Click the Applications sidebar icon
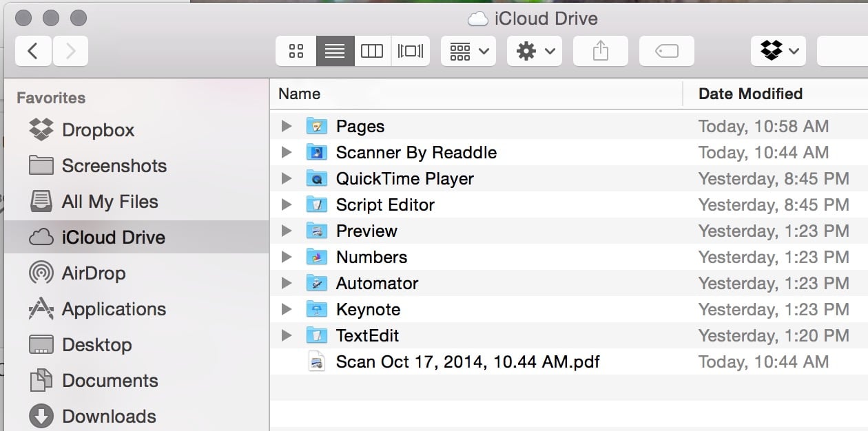 click(41, 308)
